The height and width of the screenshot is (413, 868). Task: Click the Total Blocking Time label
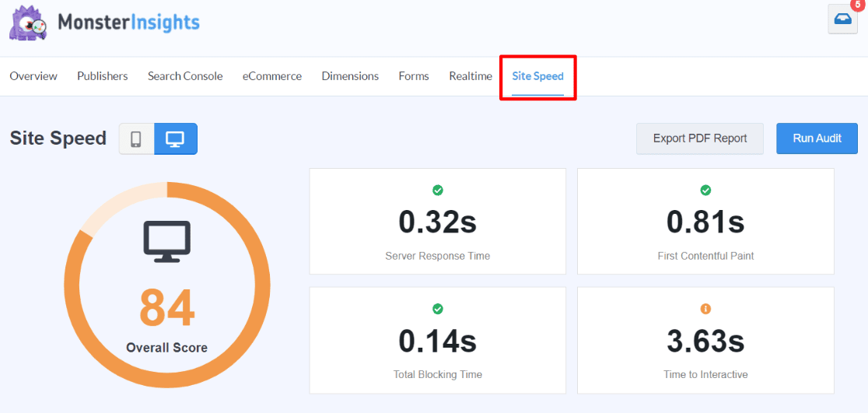pos(437,375)
